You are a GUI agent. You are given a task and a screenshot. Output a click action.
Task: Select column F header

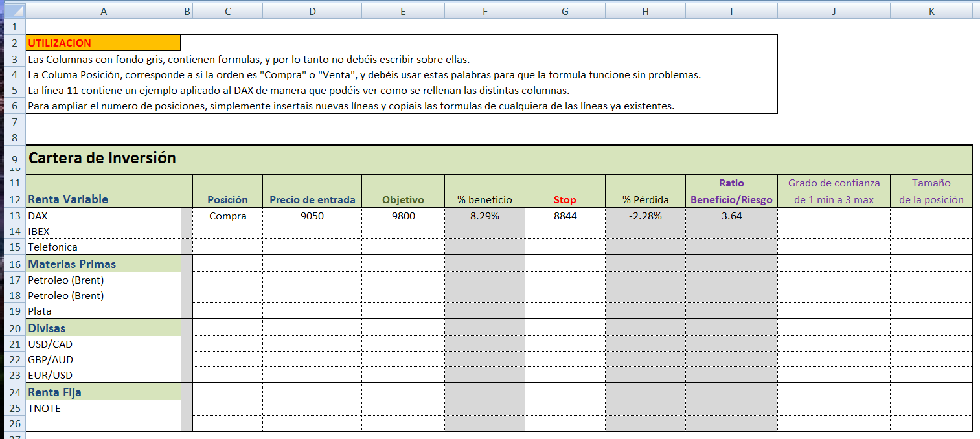tap(485, 11)
